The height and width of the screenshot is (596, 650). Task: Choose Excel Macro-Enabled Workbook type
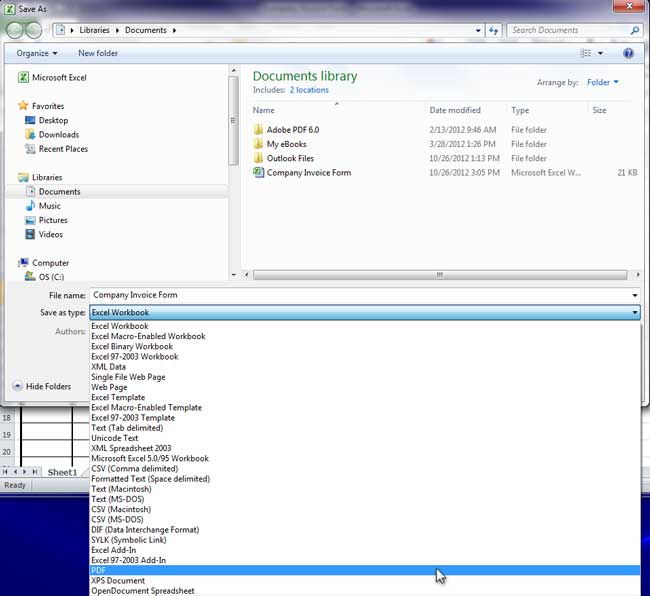[365, 336]
